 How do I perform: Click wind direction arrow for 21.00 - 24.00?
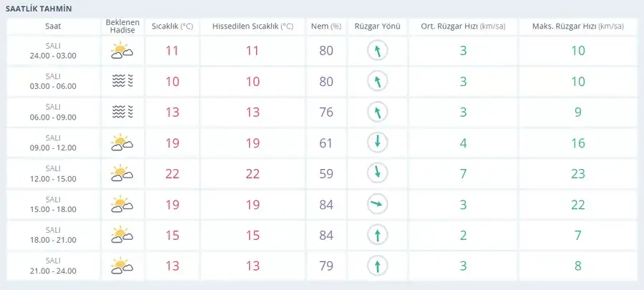coord(377,266)
